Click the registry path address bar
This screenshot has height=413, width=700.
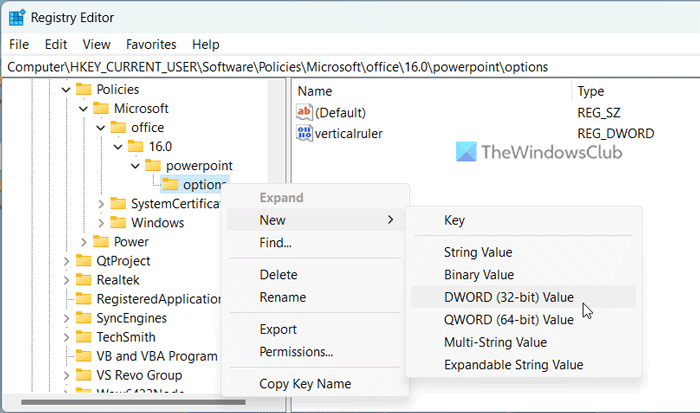(350, 66)
